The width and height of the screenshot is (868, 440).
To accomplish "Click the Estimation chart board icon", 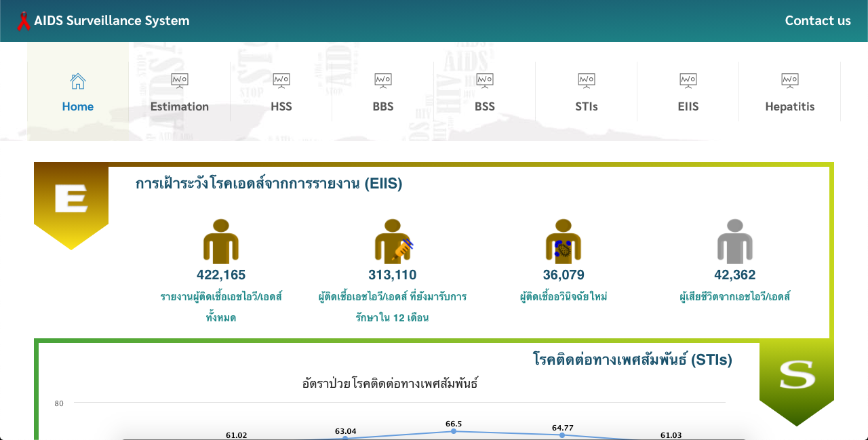I will (180, 81).
